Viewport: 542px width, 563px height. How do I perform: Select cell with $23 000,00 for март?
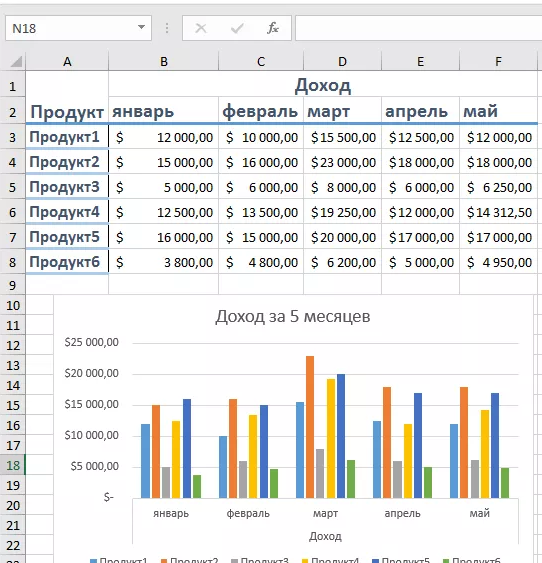coord(342,162)
